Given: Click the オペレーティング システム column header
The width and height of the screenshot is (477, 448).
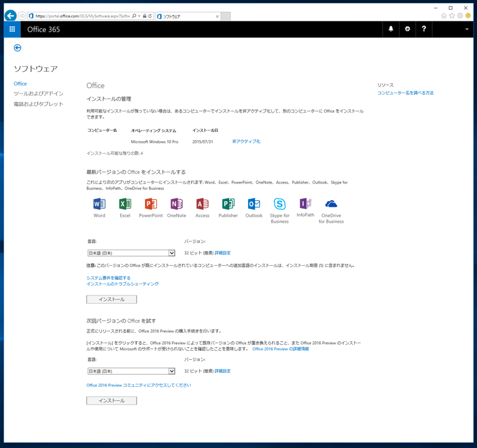Looking at the screenshot, I should 153,130.
